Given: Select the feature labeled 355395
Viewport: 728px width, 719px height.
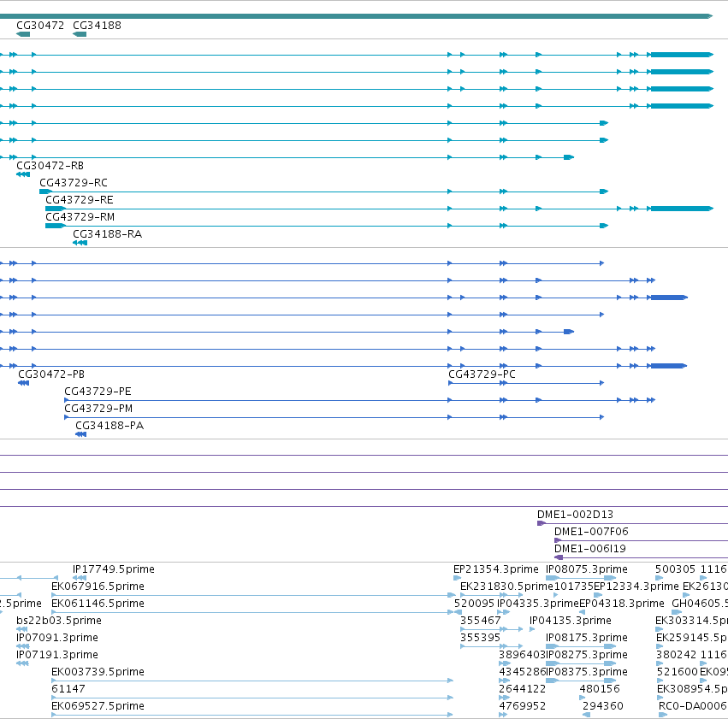Looking at the screenshot, I should pos(481,638).
